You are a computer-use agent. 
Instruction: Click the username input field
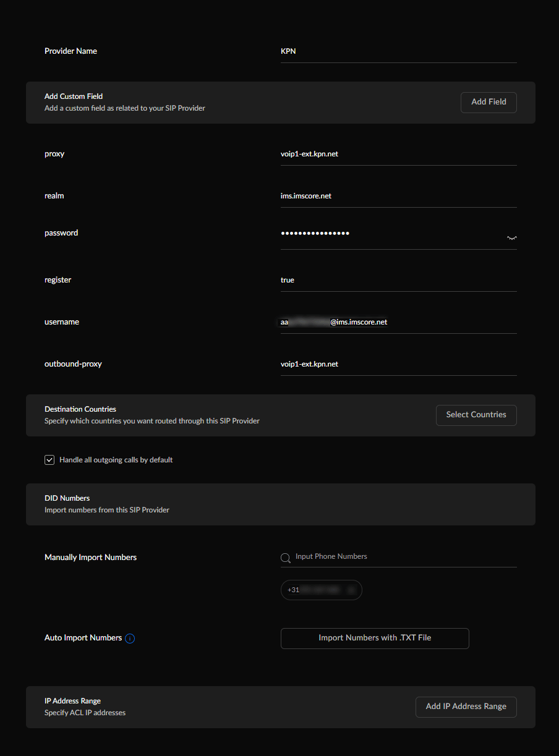click(x=398, y=322)
